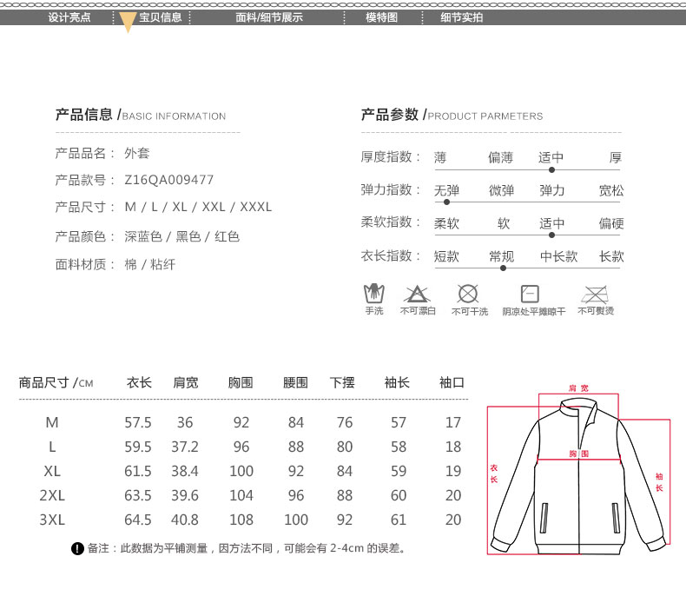686x616 pixels.
Task: Click the 弹力指数 slider dot at 无弹
Action: point(446,202)
